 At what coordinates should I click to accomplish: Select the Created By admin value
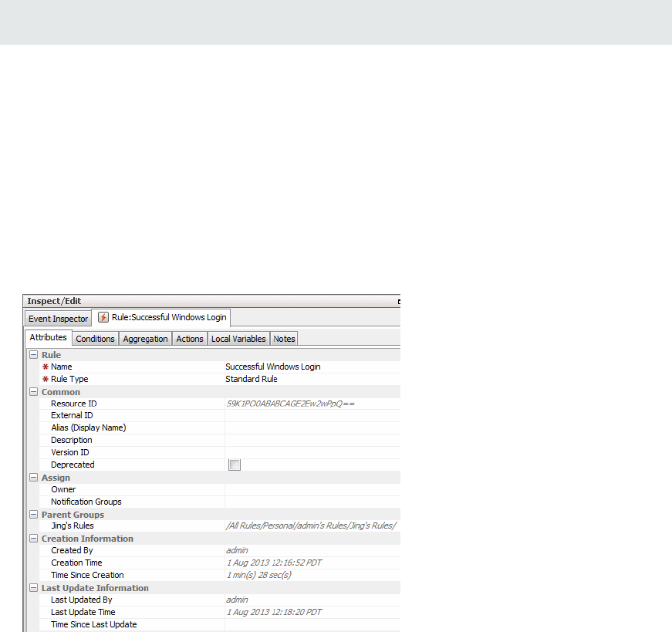coord(237,550)
